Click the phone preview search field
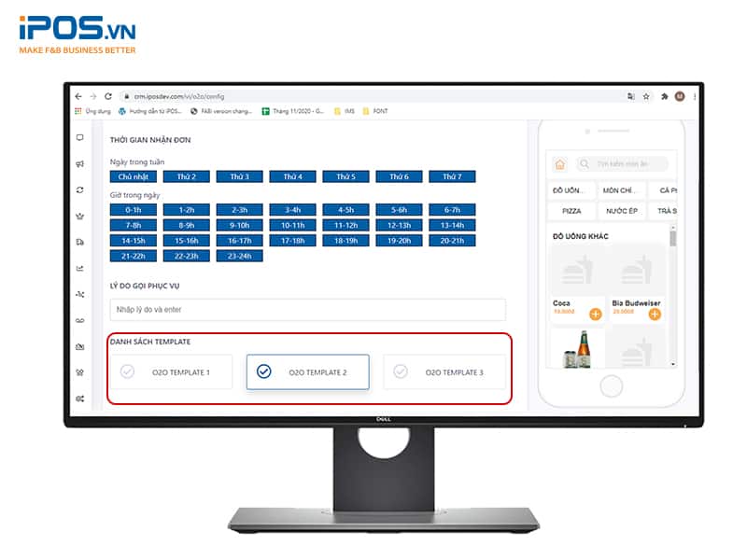The image size is (747, 560). 622,164
